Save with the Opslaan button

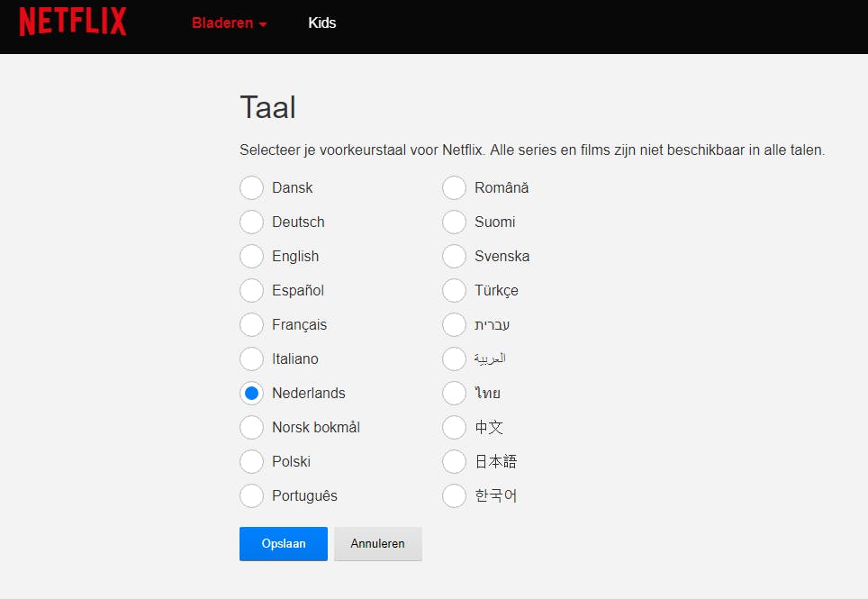(x=284, y=544)
